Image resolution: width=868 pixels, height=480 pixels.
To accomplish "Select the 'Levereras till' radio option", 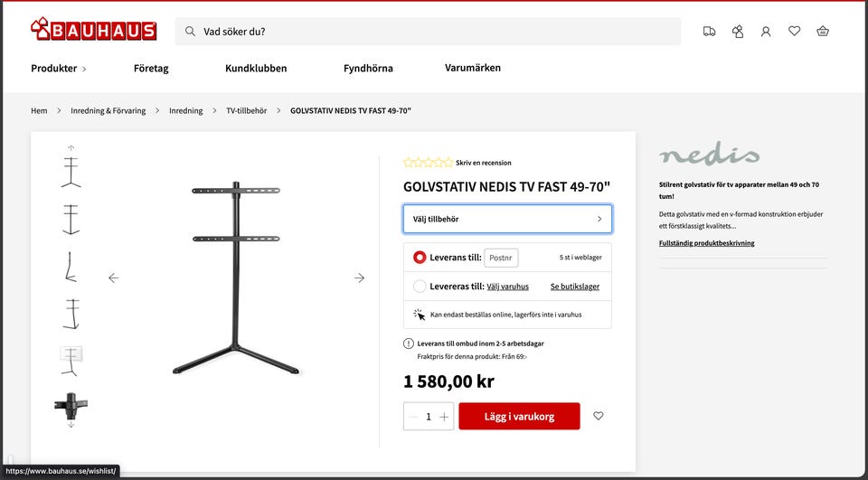I will click(420, 287).
